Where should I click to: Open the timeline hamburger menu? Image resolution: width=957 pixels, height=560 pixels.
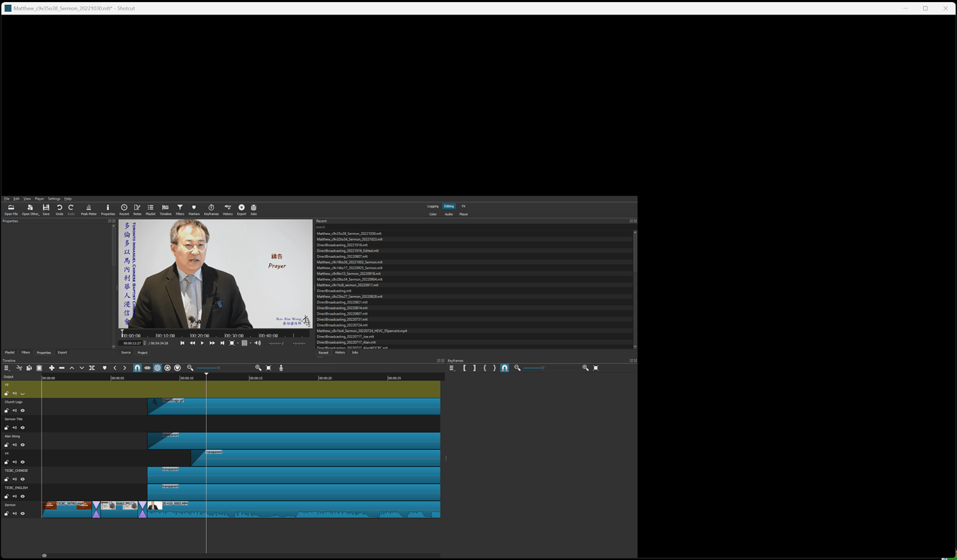tap(6, 368)
